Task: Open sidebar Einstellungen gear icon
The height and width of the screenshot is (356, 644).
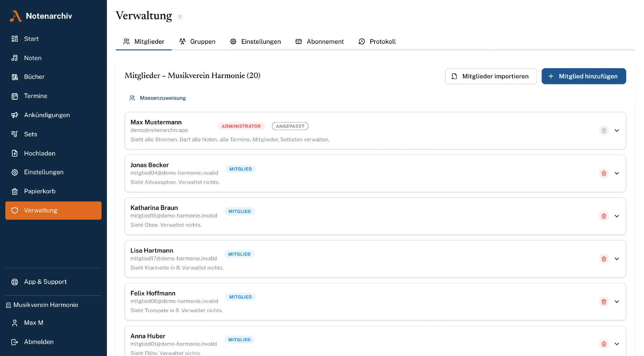Action: (x=14, y=172)
